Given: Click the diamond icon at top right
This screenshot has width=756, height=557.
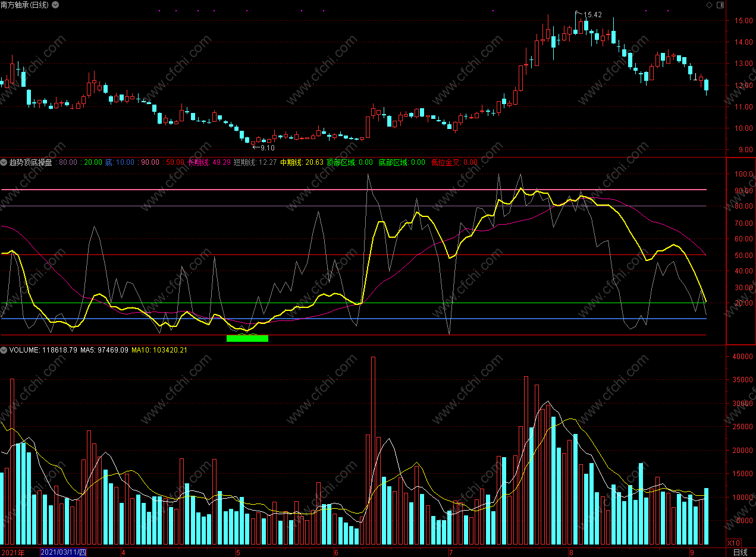Looking at the screenshot, I should coord(709,5).
